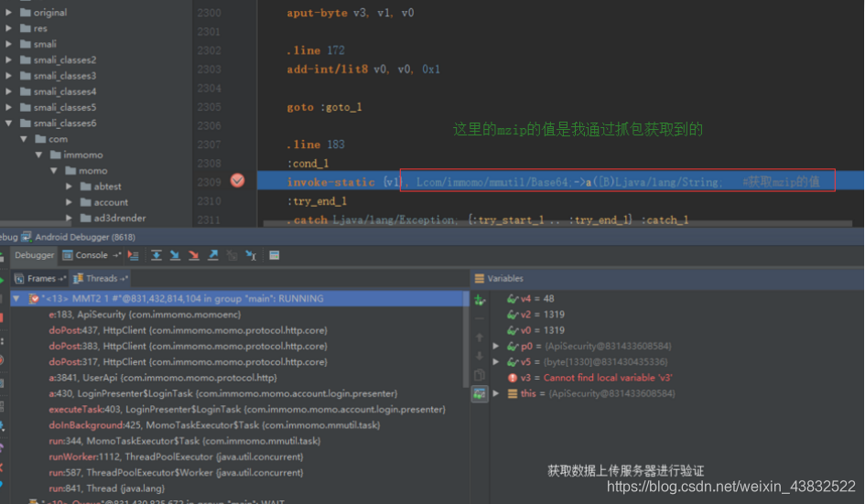Viewport: 865px width, 504px height.
Task: Click Show Execution Point icon
Action: coord(133,255)
